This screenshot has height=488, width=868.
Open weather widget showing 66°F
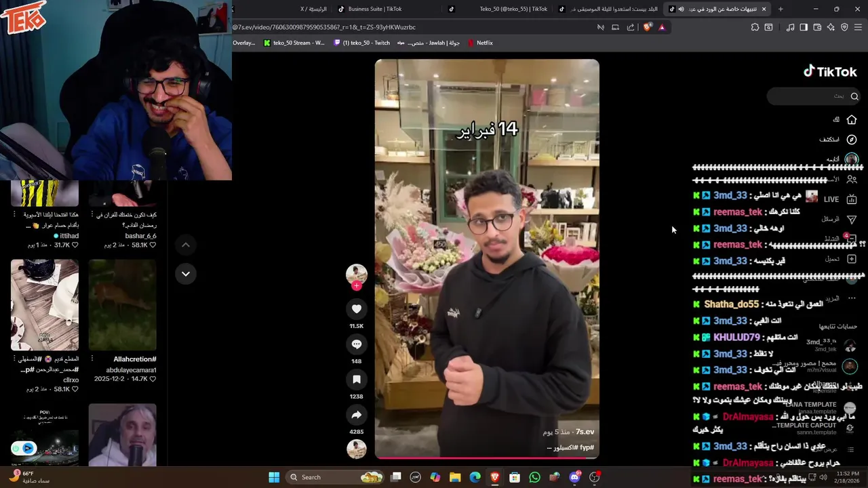coord(29,477)
